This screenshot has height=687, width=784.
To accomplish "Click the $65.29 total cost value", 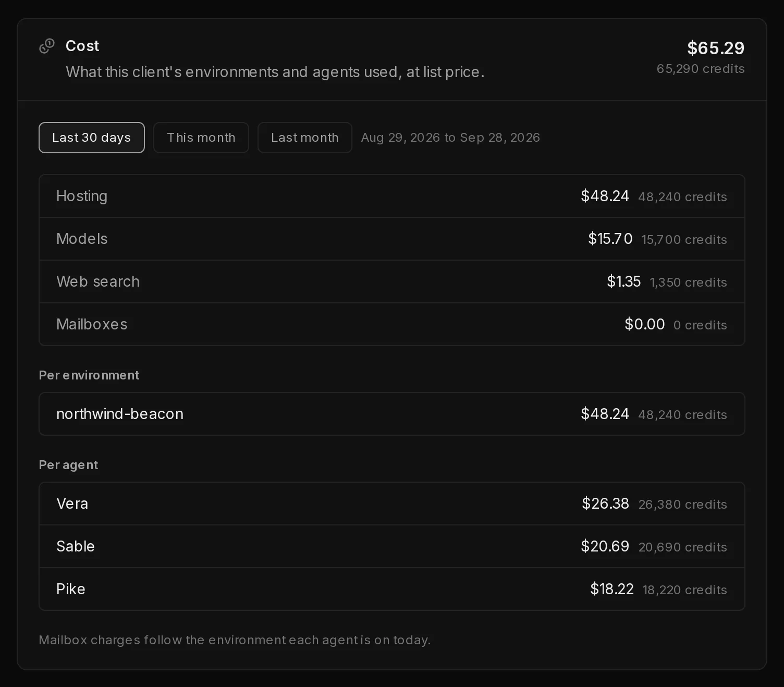I will coord(716,48).
